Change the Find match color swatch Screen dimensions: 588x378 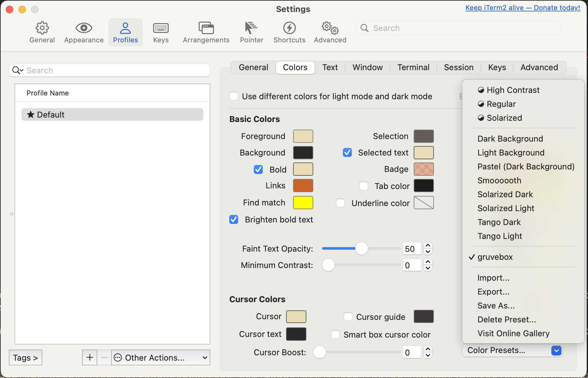coord(303,203)
